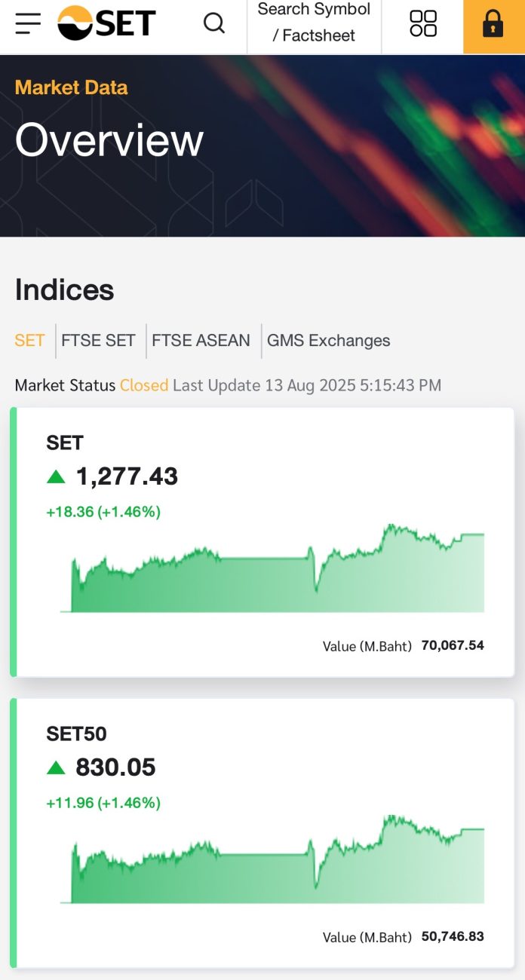Click the Closed market status text
This screenshot has width=525, height=980.
coord(143,385)
